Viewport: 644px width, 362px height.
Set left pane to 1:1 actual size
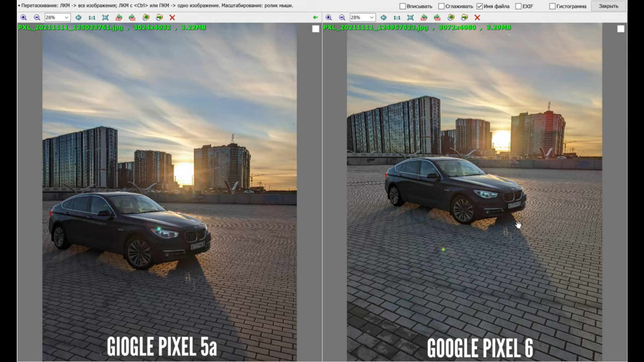(x=92, y=17)
